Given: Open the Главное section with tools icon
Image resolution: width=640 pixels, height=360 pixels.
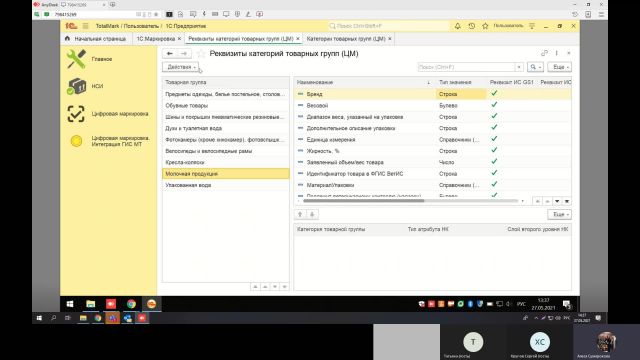Looking at the screenshot, I should [x=76, y=59].
